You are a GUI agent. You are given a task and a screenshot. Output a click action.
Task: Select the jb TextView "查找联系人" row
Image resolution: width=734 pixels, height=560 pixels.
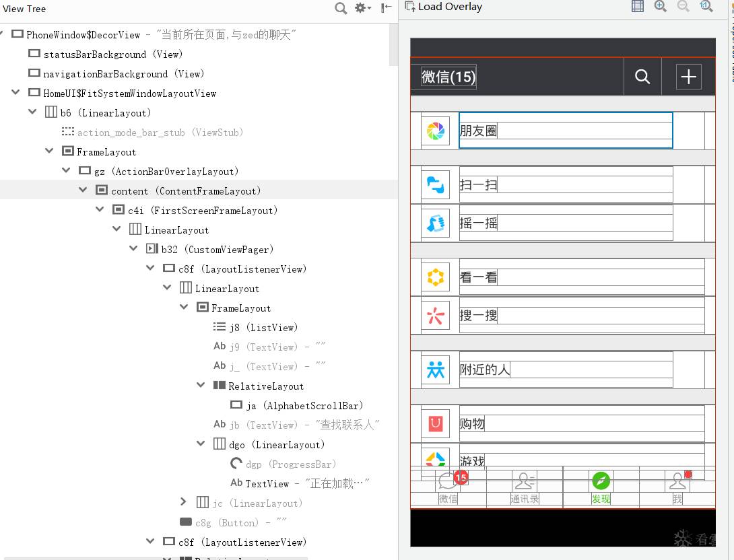point(199,425)
